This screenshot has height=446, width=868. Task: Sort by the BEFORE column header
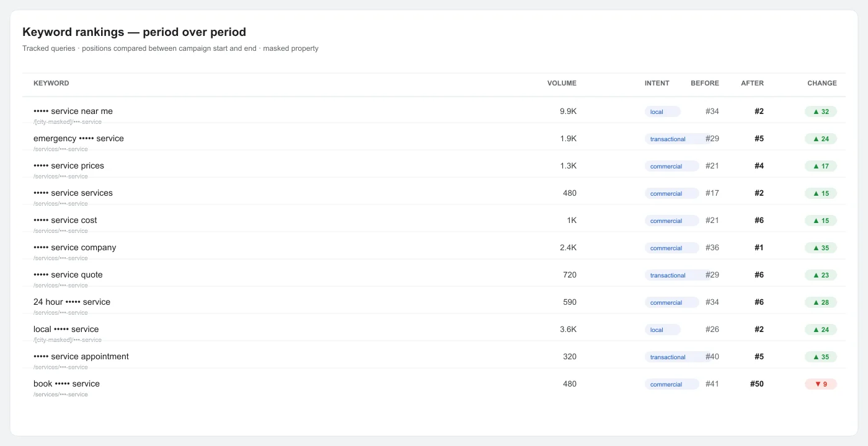[705, 83]
